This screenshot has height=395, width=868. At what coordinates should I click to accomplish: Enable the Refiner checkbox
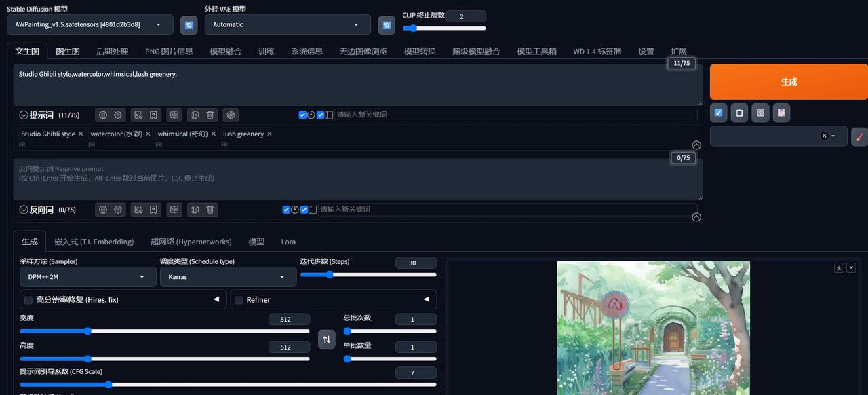click(238, 299)
